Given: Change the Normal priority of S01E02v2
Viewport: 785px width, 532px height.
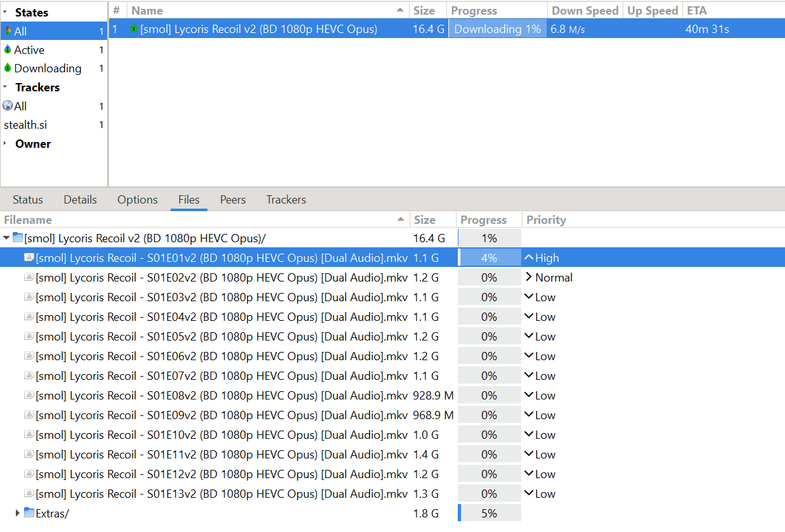Looking at the screenshot, I should point(549,277).
